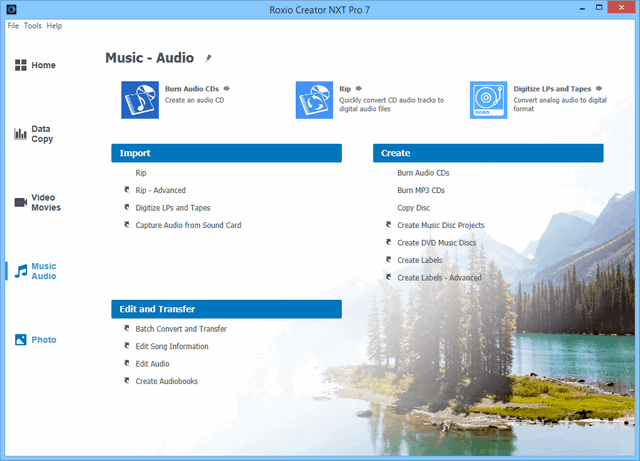Click Rip - Advanced under Import
Screen dimensions: 640x461
click(x=160, y=190)
